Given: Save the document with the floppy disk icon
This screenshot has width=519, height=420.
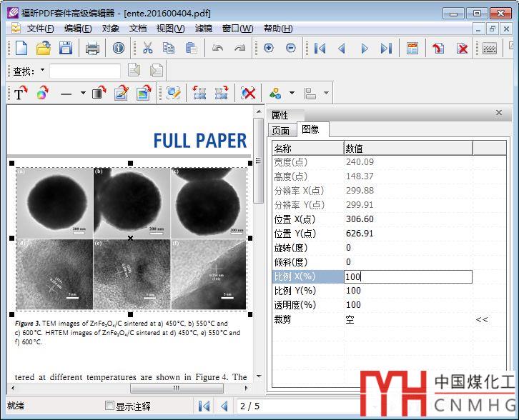Looking at the screenshot, I should (65, 48).
